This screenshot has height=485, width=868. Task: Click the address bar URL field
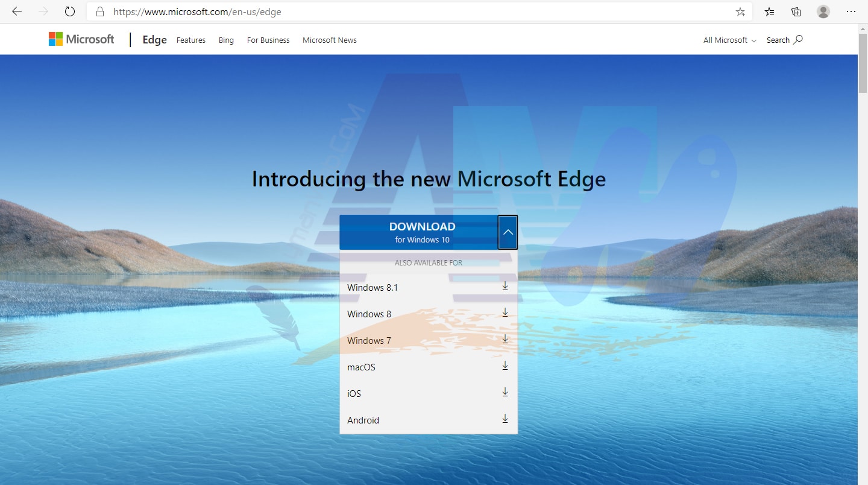point(419,11)
